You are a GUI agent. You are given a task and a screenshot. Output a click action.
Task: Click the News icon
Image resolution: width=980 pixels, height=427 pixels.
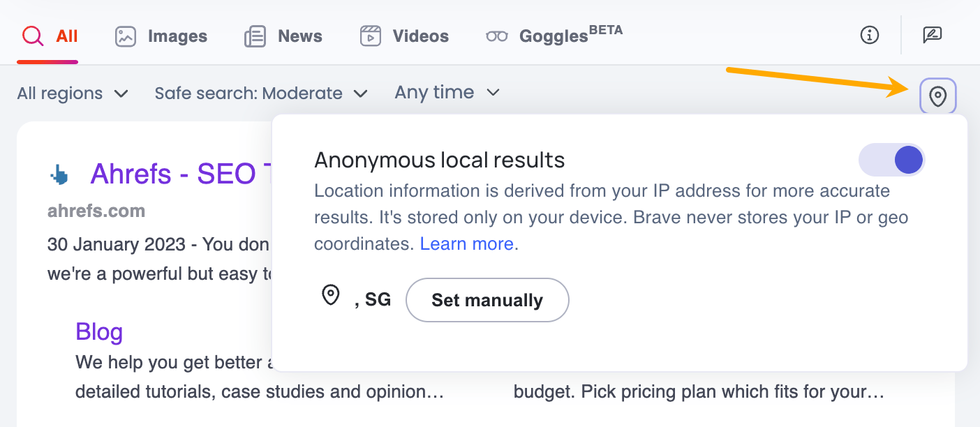tap(256, 36)
